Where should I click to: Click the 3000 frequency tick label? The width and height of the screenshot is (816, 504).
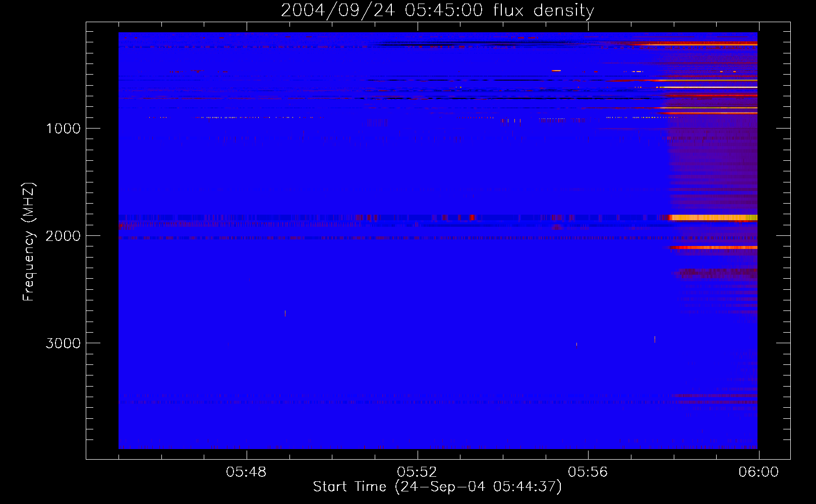(63, 343)
